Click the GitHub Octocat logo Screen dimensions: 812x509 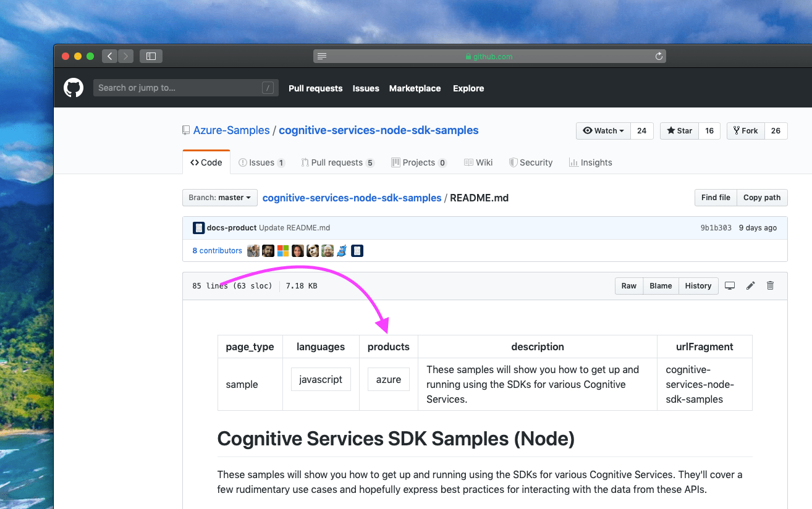74,88
